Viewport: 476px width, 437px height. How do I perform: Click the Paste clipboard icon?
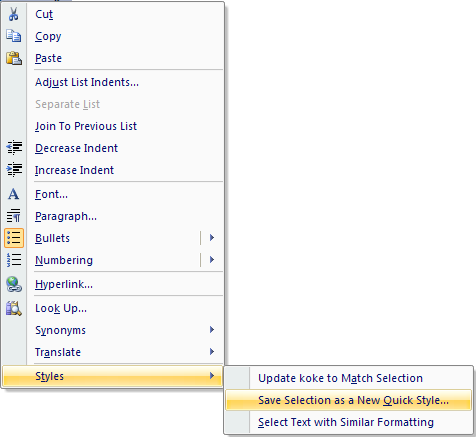click(14, 58)
